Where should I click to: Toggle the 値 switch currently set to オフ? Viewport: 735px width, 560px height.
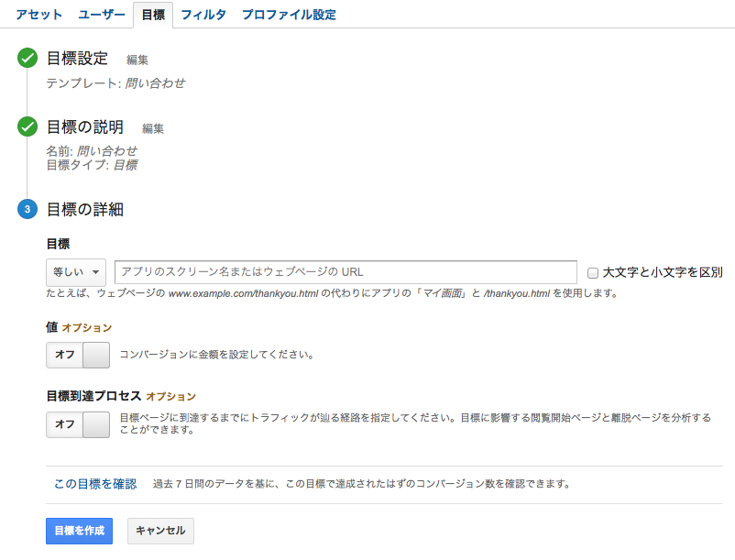pyautogui.click(x=77, y=355)
